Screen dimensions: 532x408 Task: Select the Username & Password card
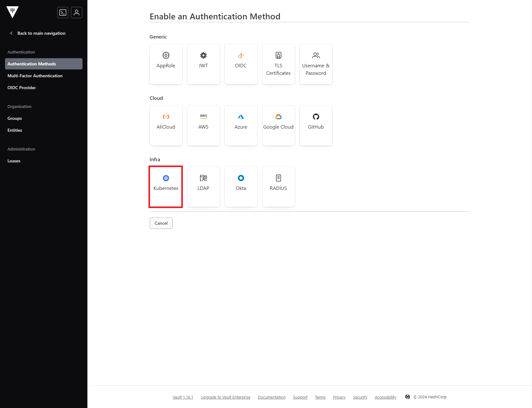tap(316, 64)
